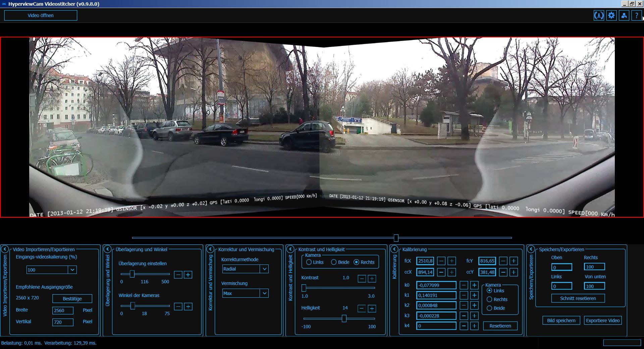Decrease k2 coefficient with minus
The height and width of the screenshot is (349, 644).
464,305
